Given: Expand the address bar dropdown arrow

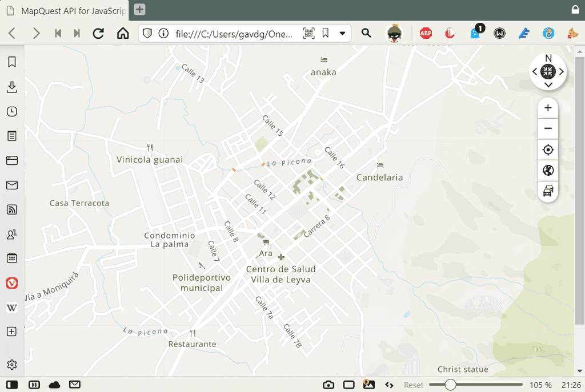Looking at the screenshot, I should point(342,33).
